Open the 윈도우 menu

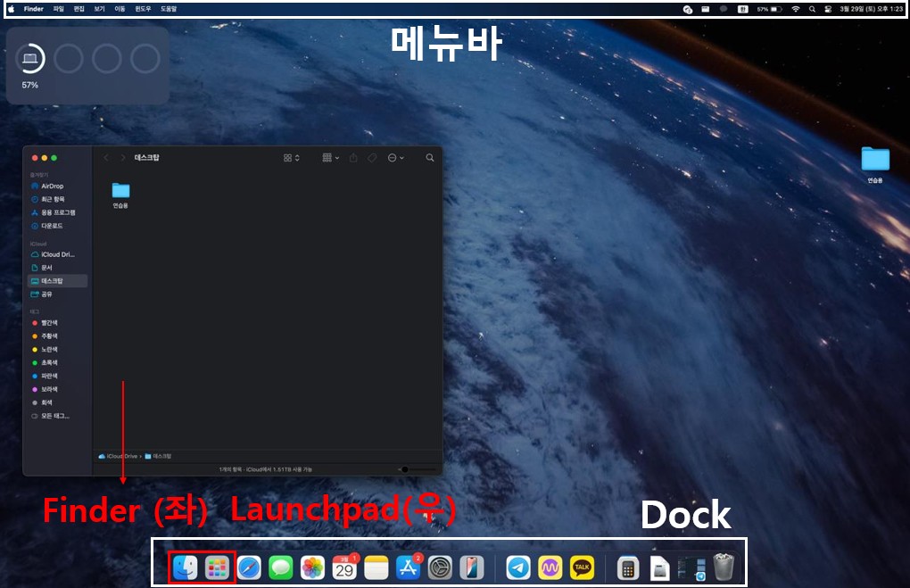(x=143, y=9)
